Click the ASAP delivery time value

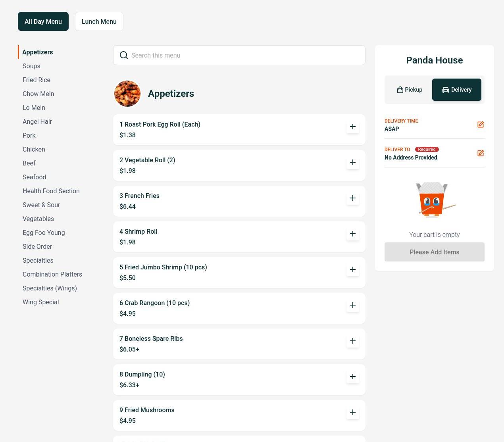point(392,129)
